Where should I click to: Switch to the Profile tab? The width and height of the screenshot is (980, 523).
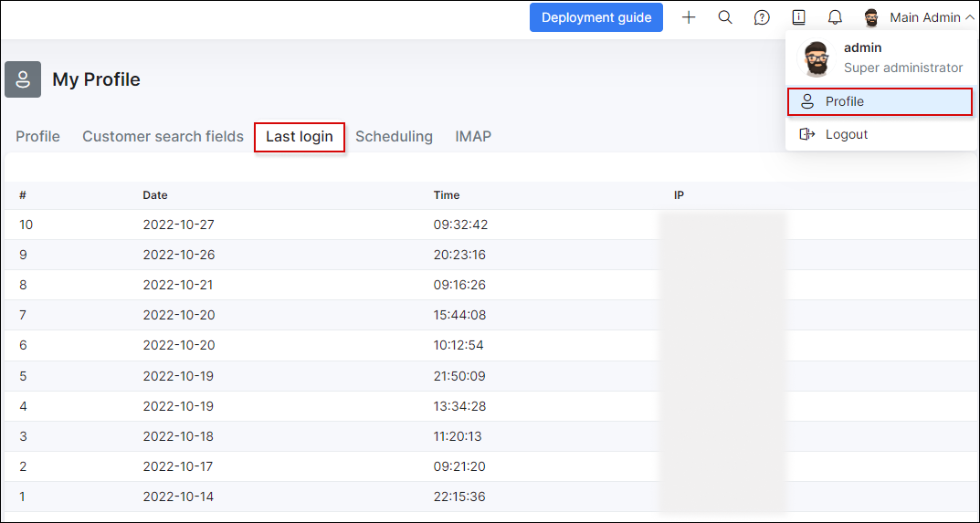tap(37, 136)
